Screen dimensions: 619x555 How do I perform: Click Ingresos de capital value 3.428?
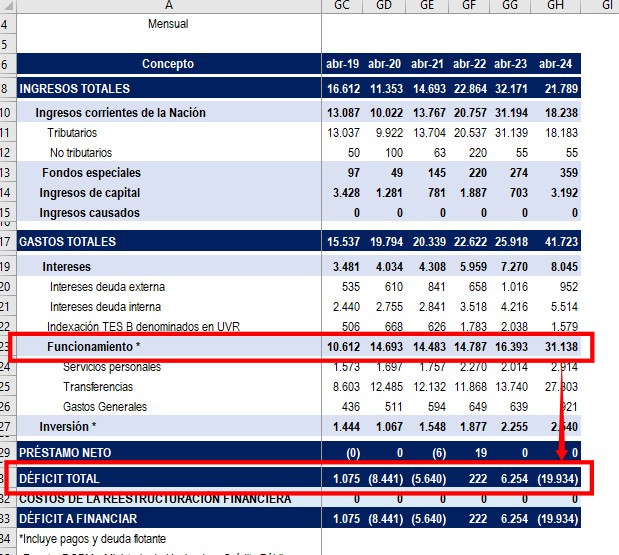[346, 193]
